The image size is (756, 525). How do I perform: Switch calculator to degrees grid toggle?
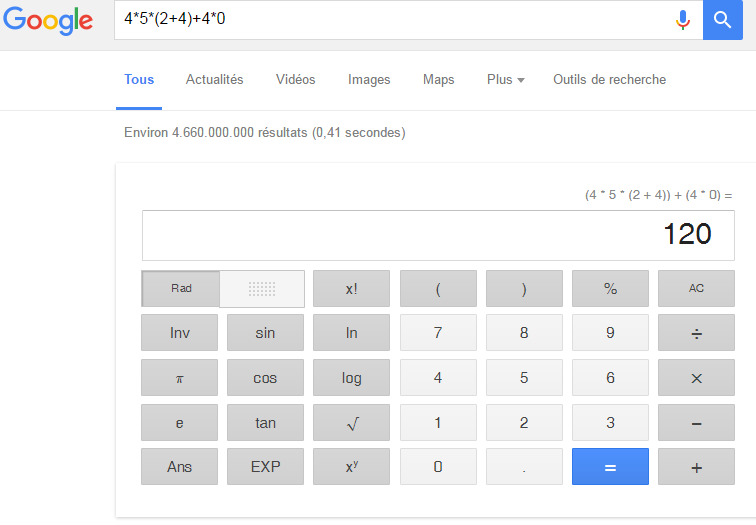tap(262, 288)
